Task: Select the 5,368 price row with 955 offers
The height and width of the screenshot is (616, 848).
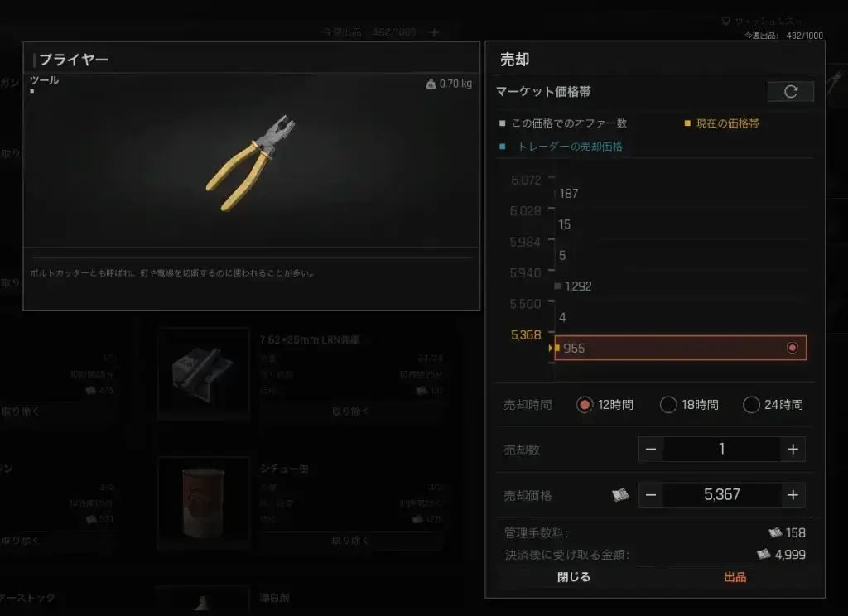Action: [x=681, y=348]
